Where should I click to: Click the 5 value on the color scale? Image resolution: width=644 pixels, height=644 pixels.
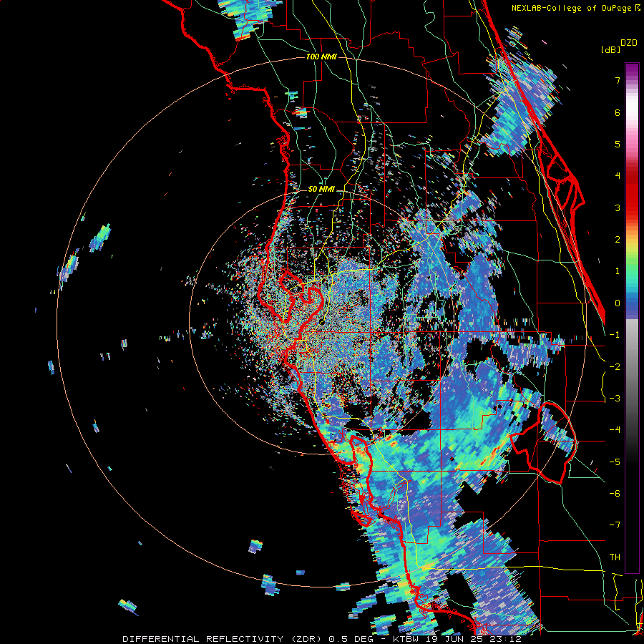[x=618, y=144]
